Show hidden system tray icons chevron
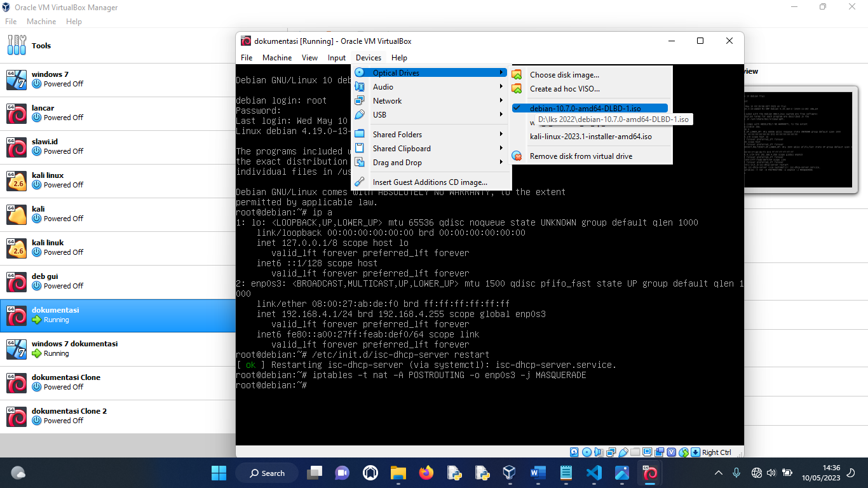The image size is (868, 488). [x=719, y=473]
